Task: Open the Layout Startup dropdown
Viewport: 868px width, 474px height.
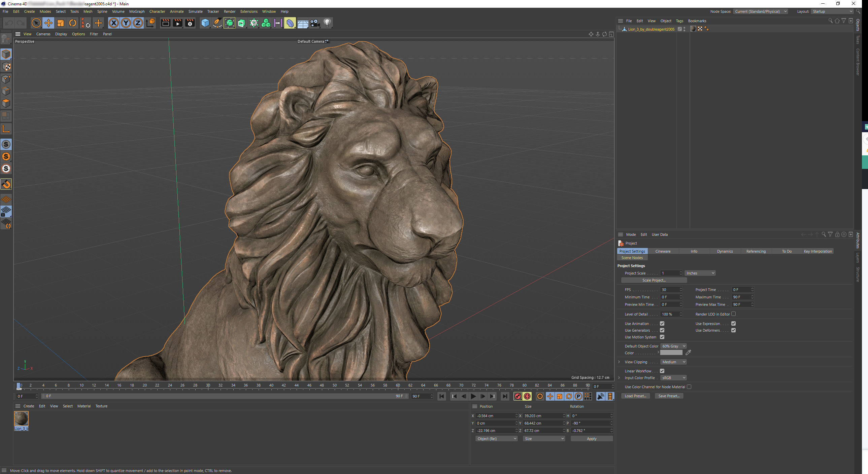Action: point(832,11)
